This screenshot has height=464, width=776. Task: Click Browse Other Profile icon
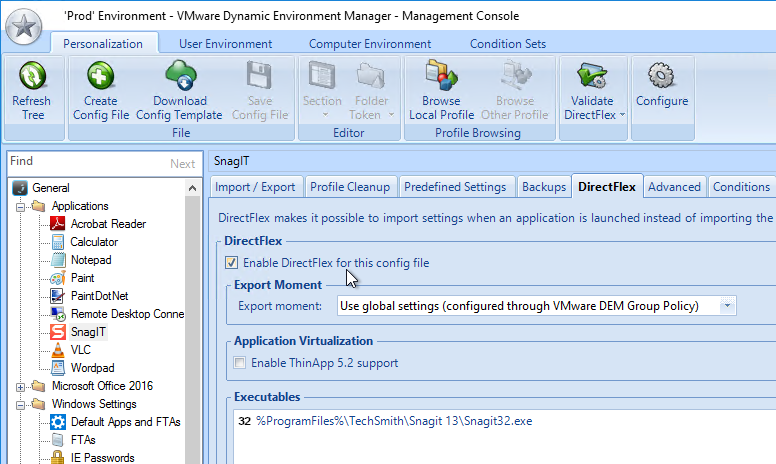[515, 75]
